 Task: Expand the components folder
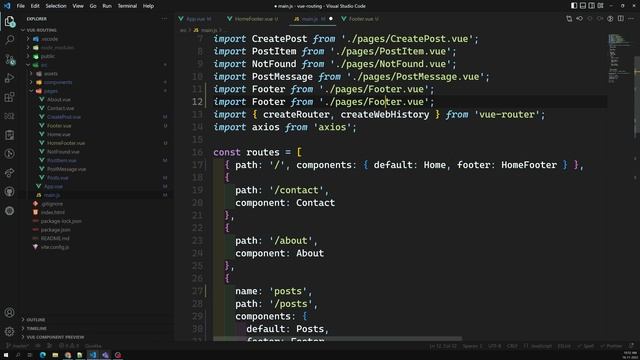coord(58,82)
